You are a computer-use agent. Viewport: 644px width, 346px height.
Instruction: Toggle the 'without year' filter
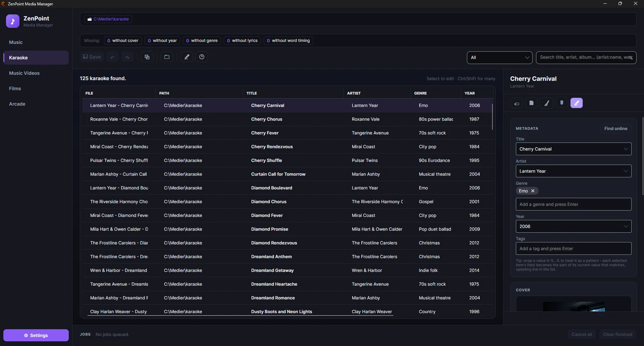pos(162,41)
